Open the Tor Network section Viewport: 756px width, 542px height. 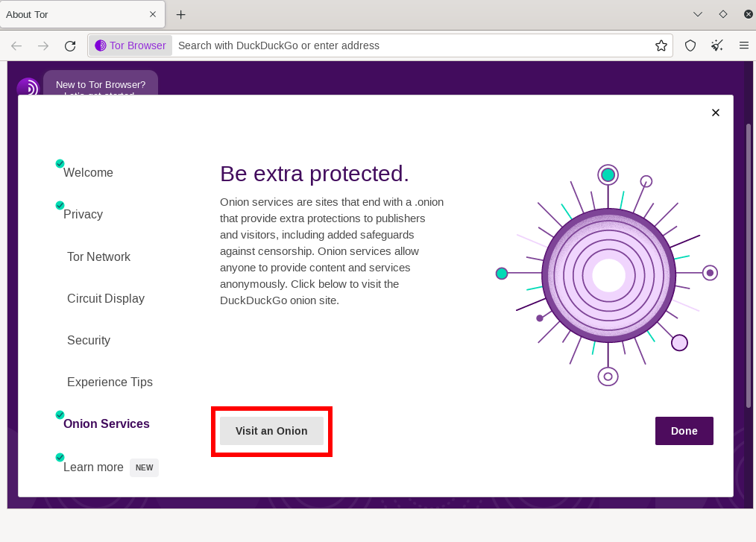pos(98,256)
